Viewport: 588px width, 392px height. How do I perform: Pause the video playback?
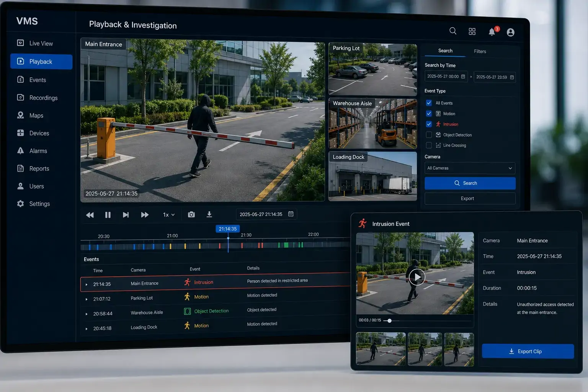(x=108, y=215)
